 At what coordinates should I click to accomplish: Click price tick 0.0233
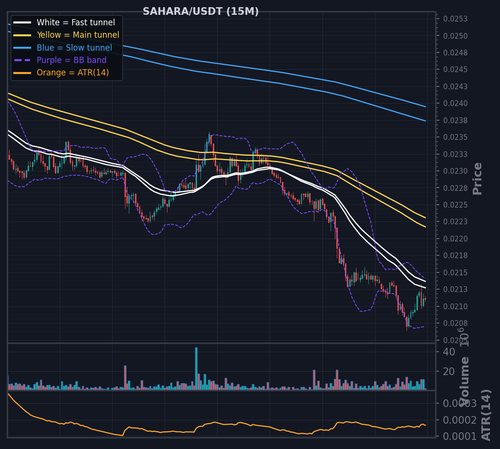(455, 154)
